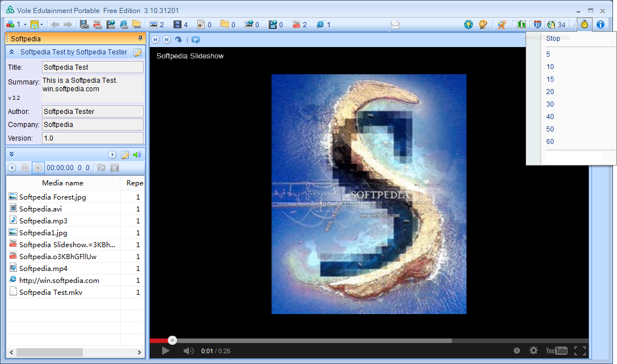Click play button left of timer 00:00:00
The width and height of the screenshot is (617, 364).
[12, 168]
